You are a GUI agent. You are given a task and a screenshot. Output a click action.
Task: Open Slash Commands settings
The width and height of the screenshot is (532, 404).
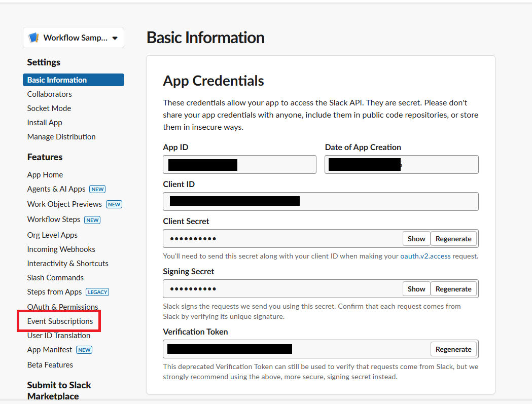[x=55, y=278]
